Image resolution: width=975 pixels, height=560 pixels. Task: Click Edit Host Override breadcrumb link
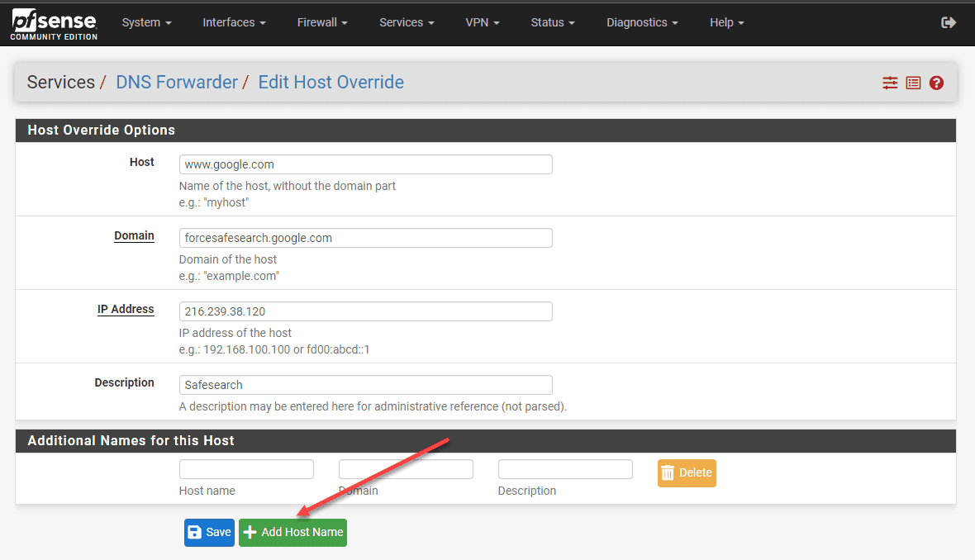click(x=331, y=82)
